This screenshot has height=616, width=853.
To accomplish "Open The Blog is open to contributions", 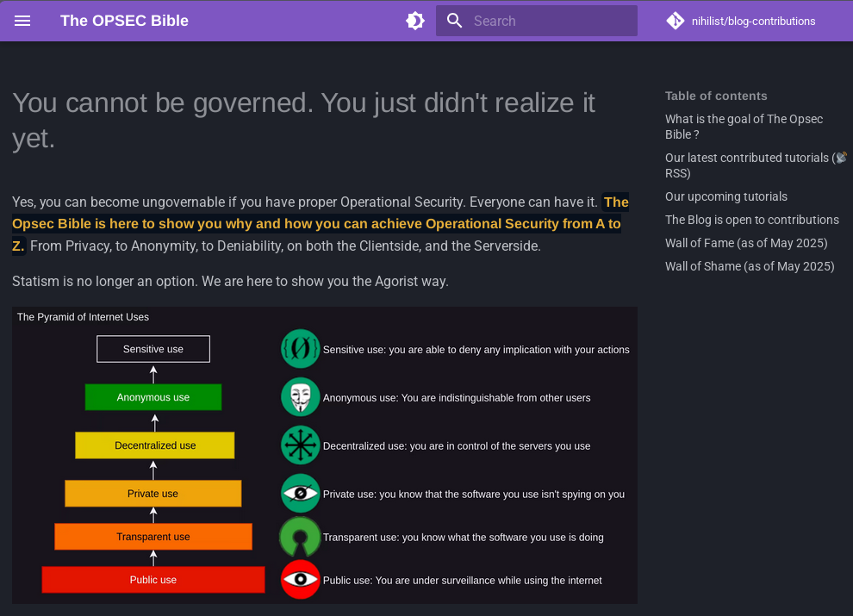I will 751,220.
